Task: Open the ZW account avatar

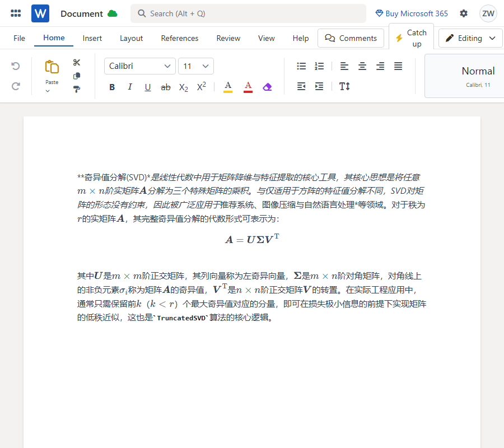Action: point(488,13)
